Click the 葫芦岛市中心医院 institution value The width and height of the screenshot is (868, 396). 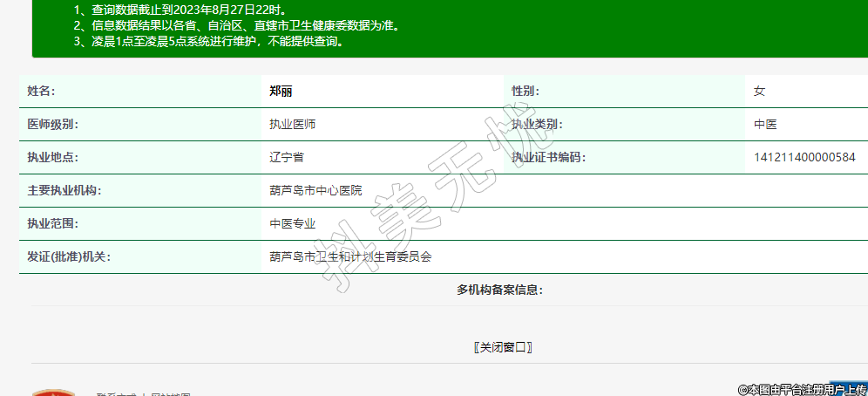click(315, 190)
